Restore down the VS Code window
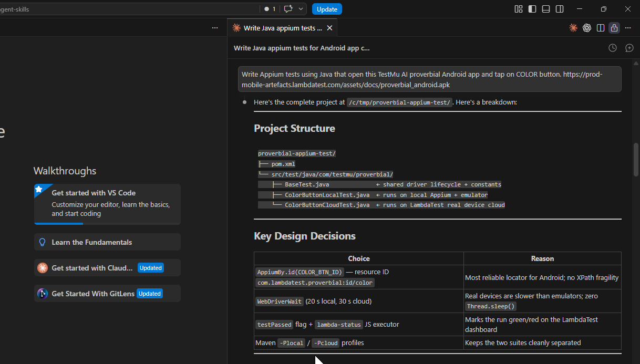Image resolution: width=640 pixels, height=364 pixels. point(604,9)
